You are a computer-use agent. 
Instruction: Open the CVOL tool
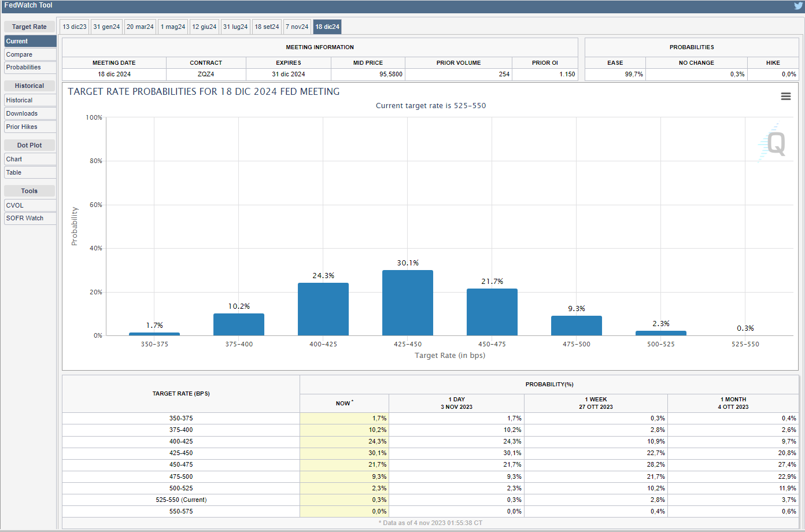coord(30,205)
